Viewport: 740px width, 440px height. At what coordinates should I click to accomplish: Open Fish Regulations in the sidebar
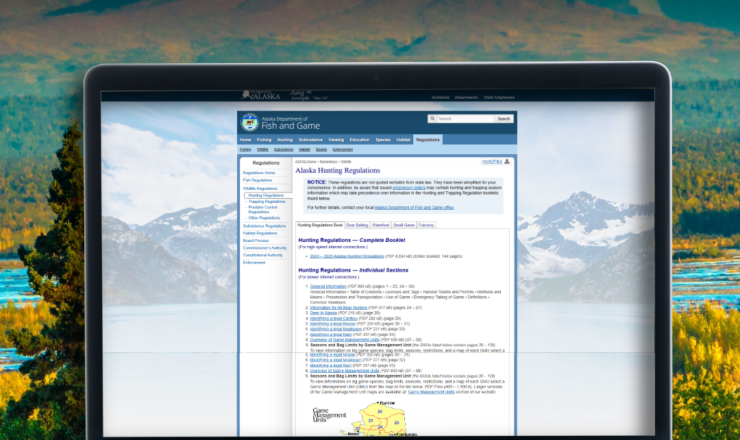257,180
